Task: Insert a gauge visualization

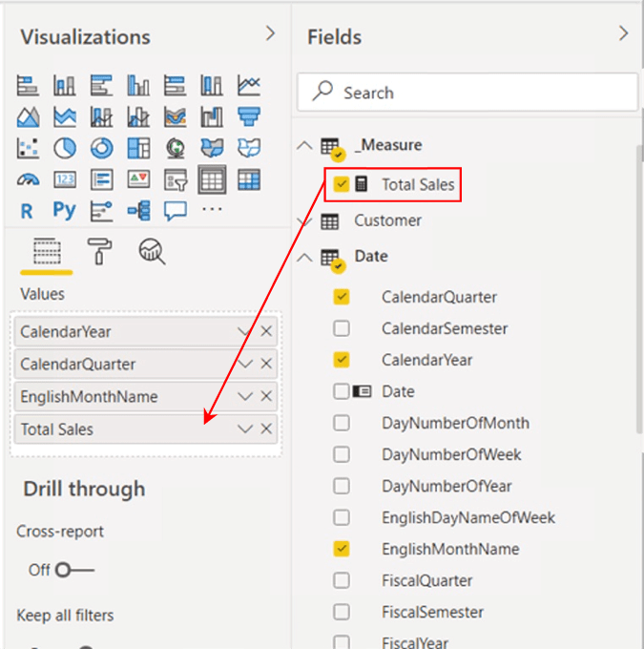Action: [x=29, y=179]
